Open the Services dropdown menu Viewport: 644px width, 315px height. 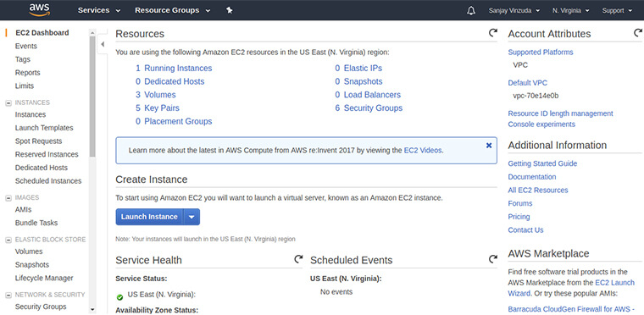pos(99,10)
